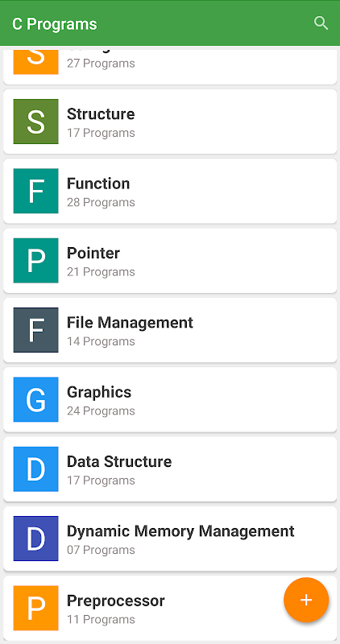Open the Structure category

point(170,122)
